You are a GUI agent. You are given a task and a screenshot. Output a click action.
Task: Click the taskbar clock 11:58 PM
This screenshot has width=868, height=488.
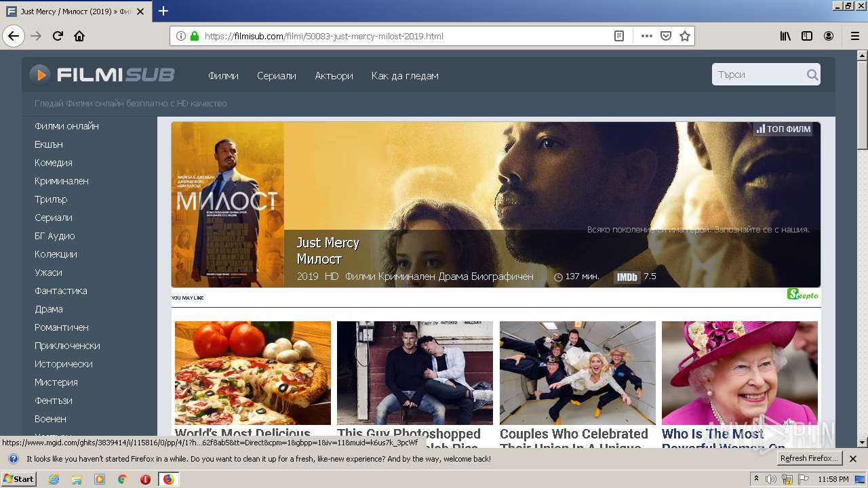coord(833,479)
